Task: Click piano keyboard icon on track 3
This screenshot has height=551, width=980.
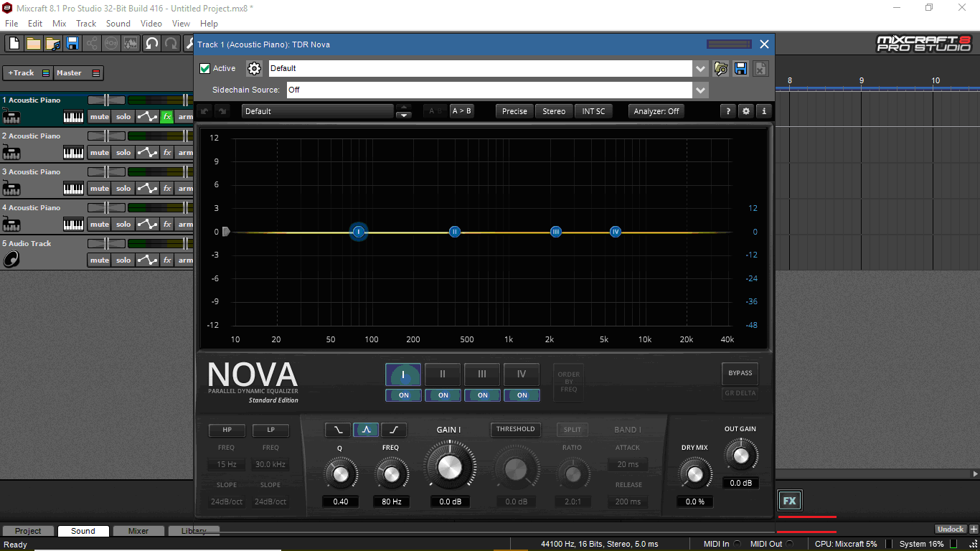Action: [73, 189]
